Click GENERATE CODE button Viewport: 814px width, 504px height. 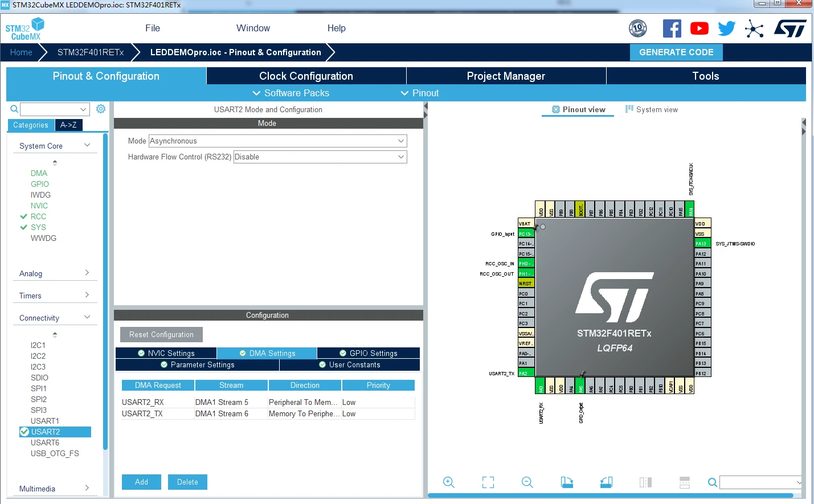coord(676,52)
